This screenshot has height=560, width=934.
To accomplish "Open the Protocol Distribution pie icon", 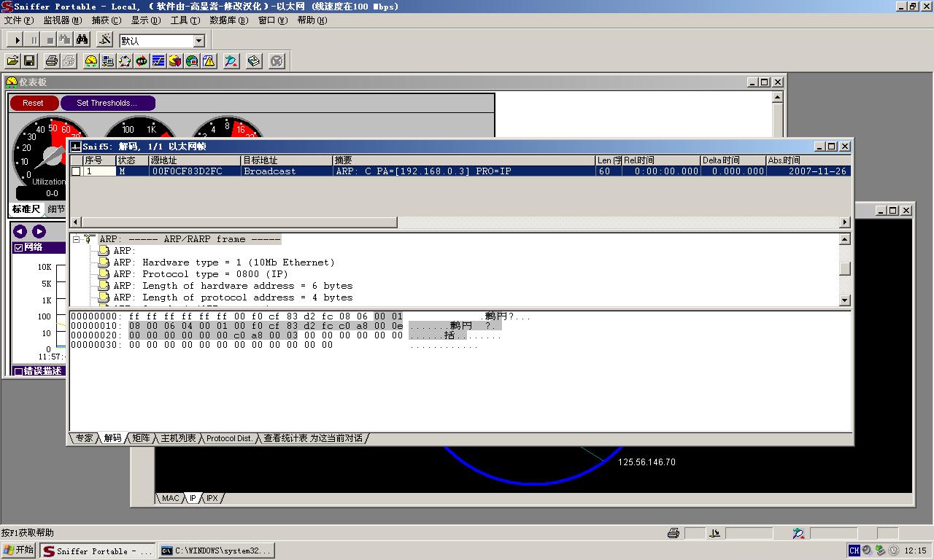I will click(175, 61).
